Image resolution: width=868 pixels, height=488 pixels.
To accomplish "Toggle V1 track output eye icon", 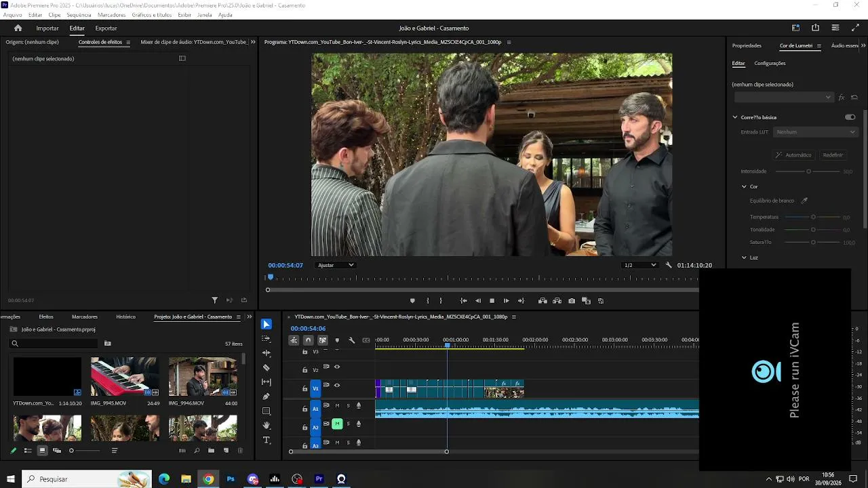I will pos(337,385).
